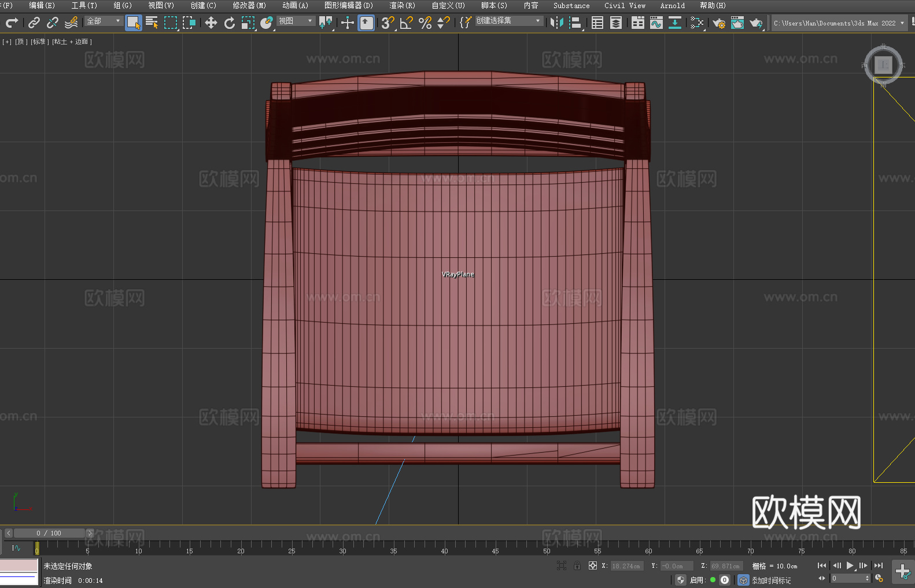Open Select by Name list icon
The width and height of the screenshot is (915, 588).
click(152, 23)
